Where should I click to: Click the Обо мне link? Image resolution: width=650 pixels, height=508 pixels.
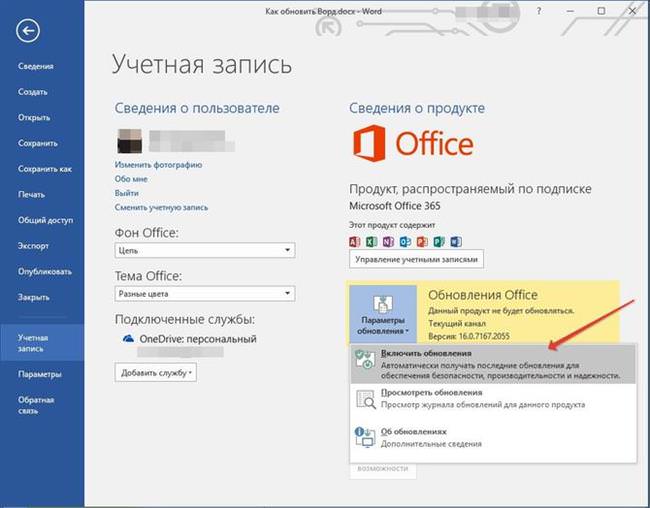[x=131, y=179]
